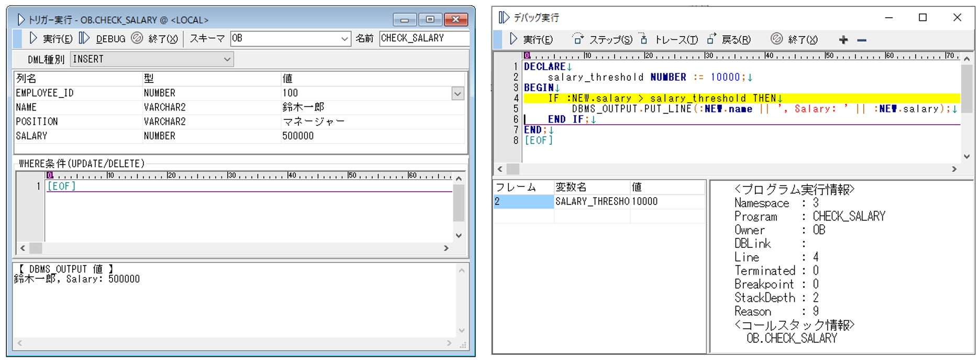
Task: Click the 変数名 column header
Action: click(592, 187)
